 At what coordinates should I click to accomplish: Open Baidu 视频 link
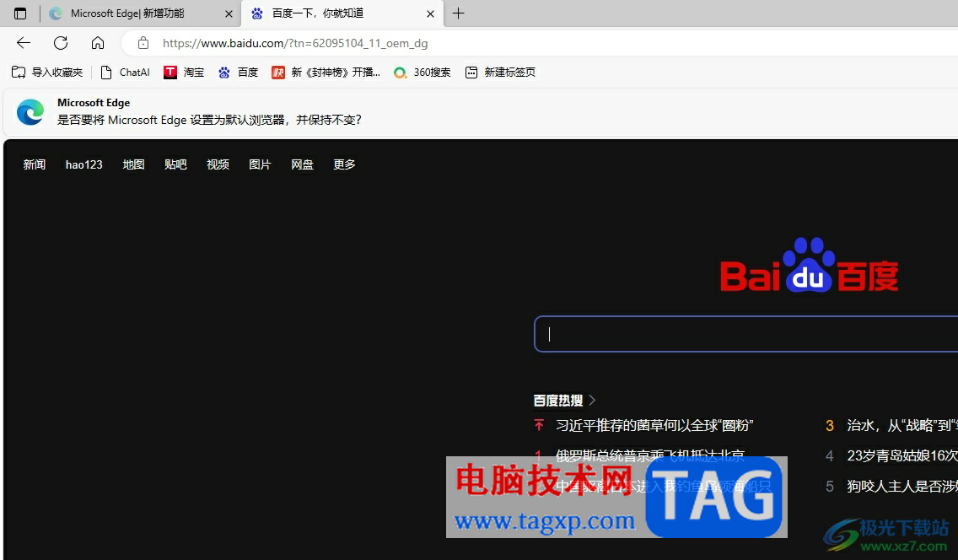coord(218,165)
